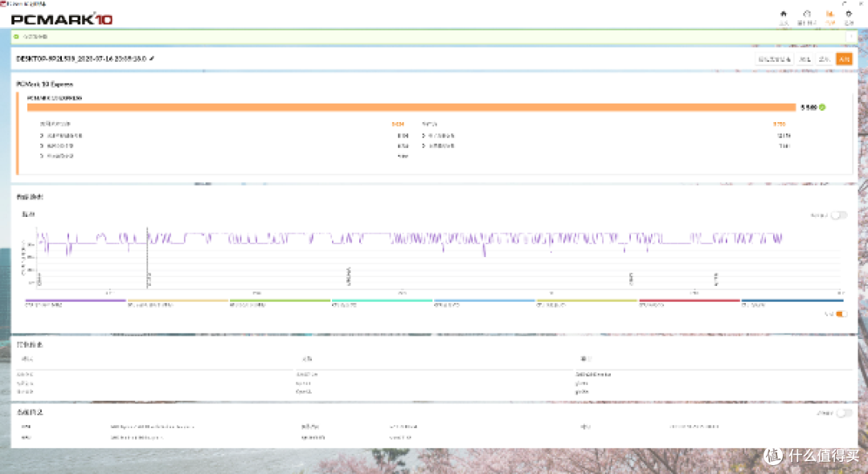Click the pencil icon beside the result name

point(152,59)
